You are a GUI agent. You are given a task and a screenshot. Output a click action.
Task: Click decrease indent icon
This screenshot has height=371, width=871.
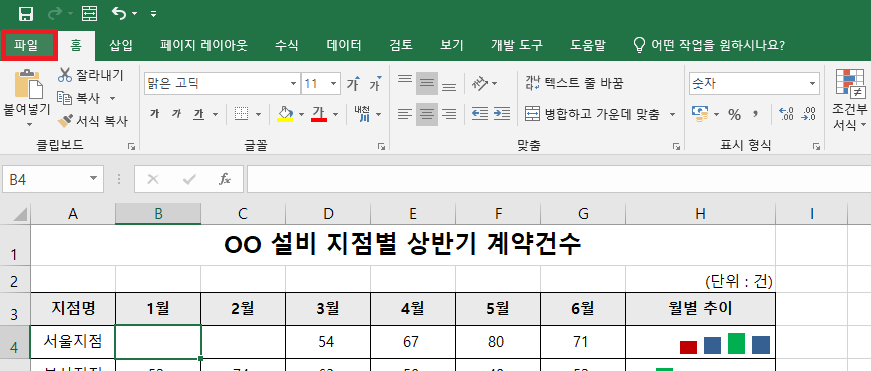coord(479,114)
